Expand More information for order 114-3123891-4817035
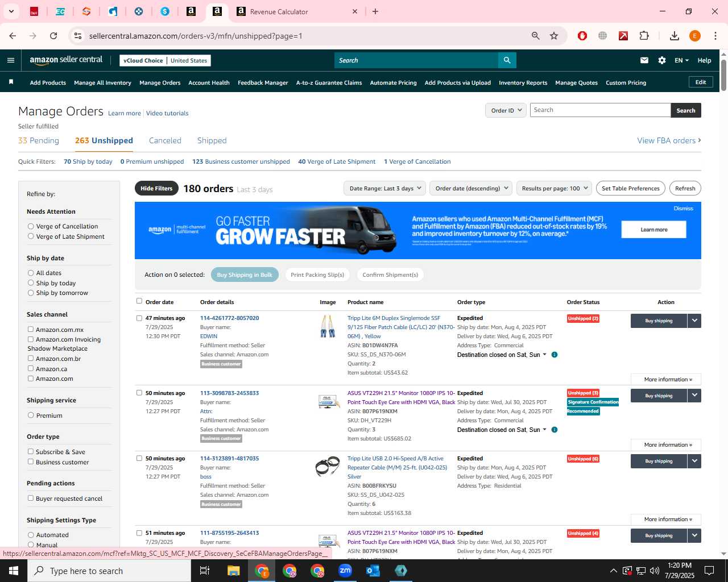The image size is (728, 582). click(666, 519)
